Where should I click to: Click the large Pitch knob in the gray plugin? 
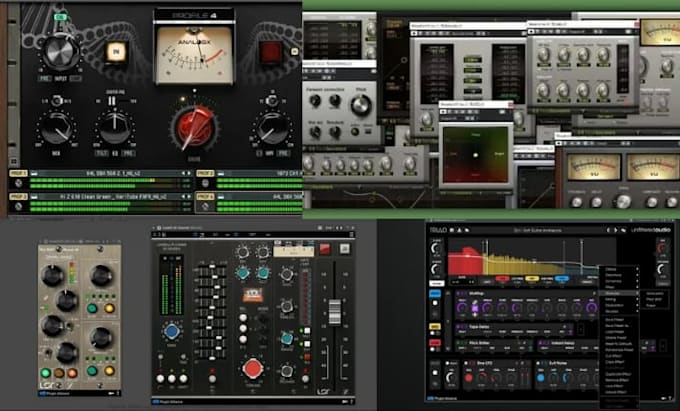361,105
